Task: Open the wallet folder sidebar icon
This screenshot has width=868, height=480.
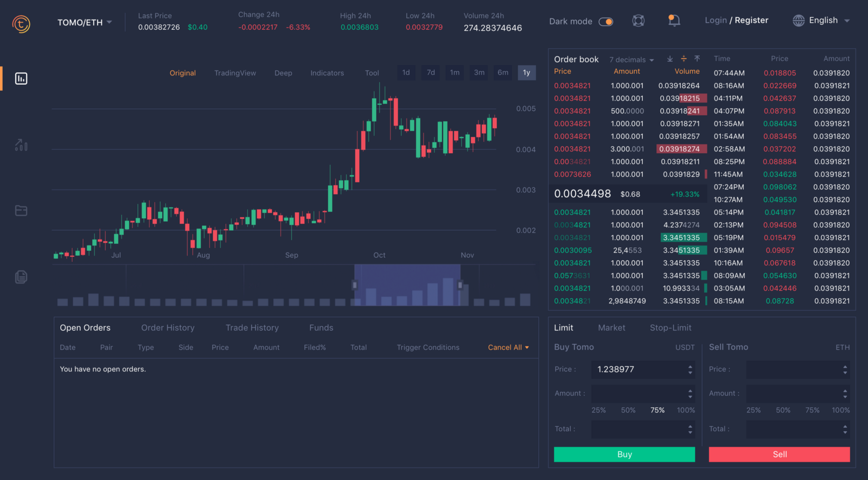Action: tap(21, 211)
